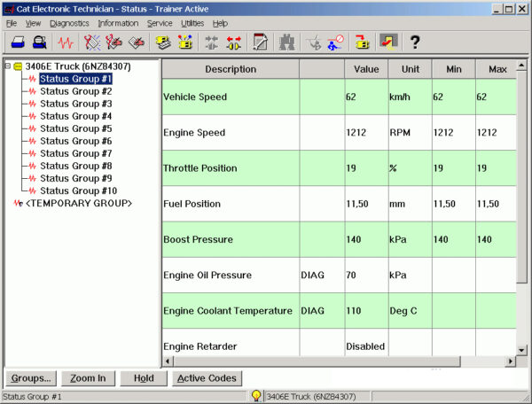This screenshot has width=532, height=404.
Task: Click the Active Codes button
Action: pyautogui.click(x=207, y=378)
